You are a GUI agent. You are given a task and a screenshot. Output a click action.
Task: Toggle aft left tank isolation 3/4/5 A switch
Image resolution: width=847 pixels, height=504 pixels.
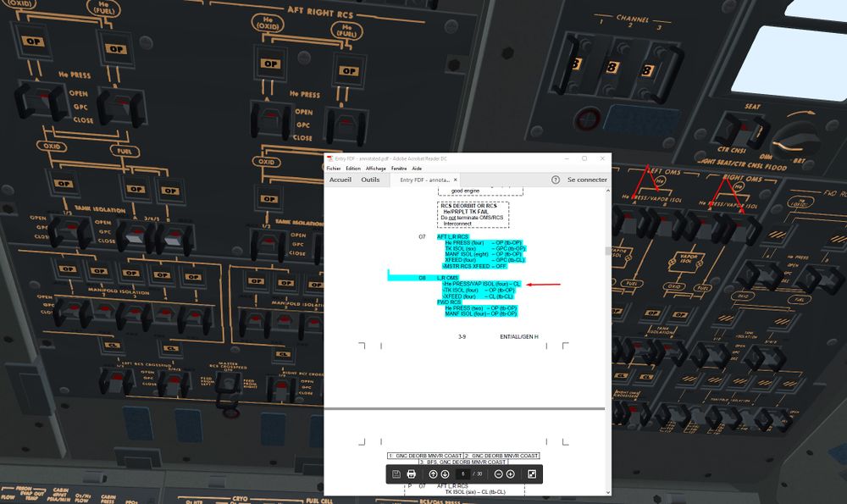click(135, 236)
